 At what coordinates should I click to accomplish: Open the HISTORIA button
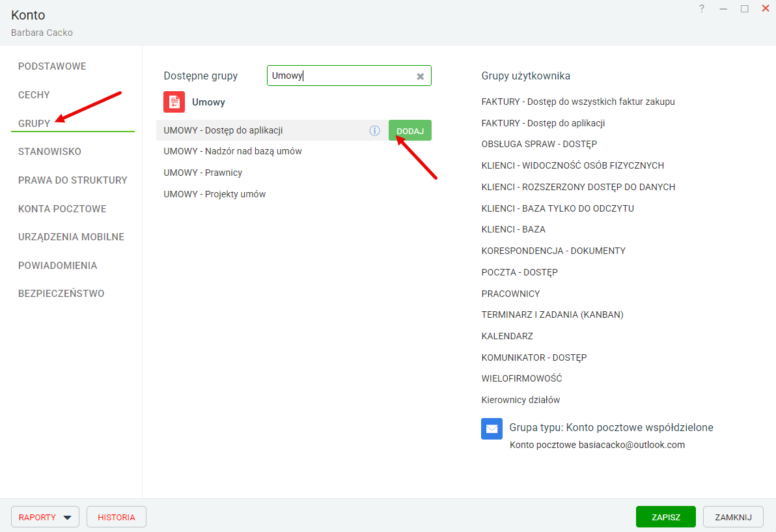117,517
